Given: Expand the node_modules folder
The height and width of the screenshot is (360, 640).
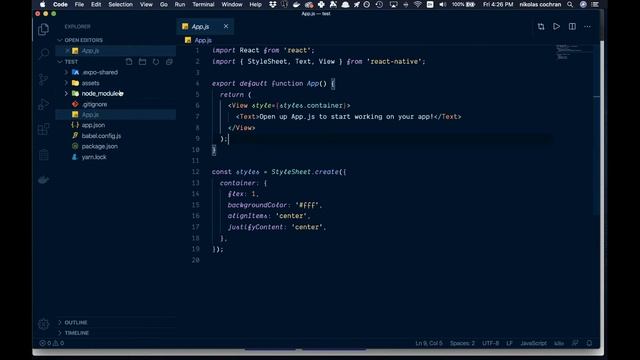Looking at the screenshot, I should [66, 93].
